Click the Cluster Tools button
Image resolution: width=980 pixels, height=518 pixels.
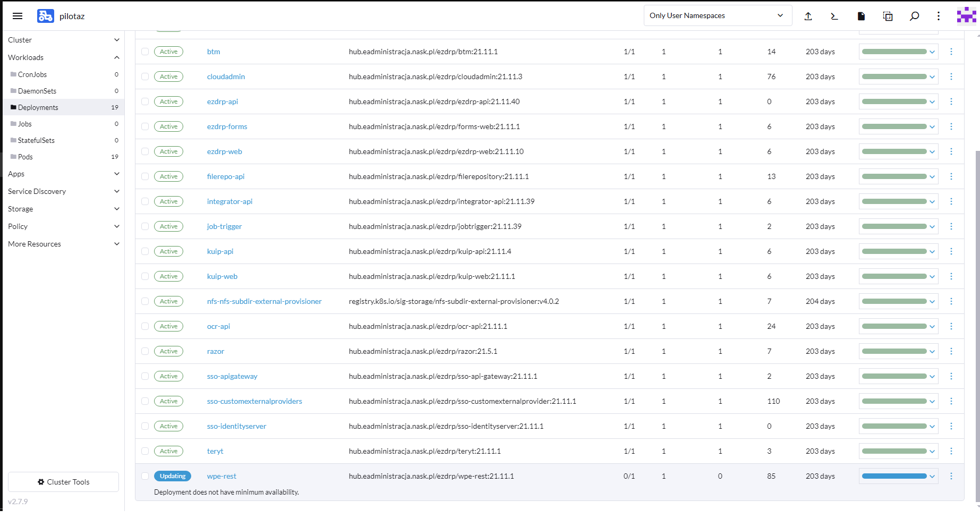63,482
